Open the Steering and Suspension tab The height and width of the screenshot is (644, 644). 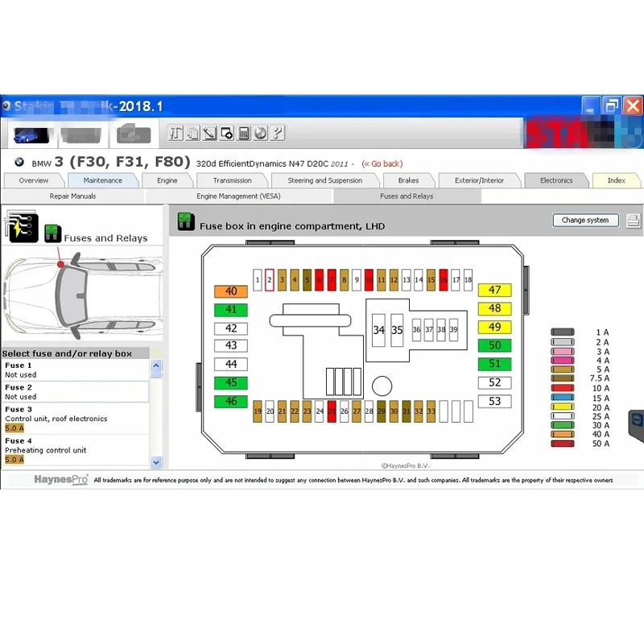[x=325, y=180]
